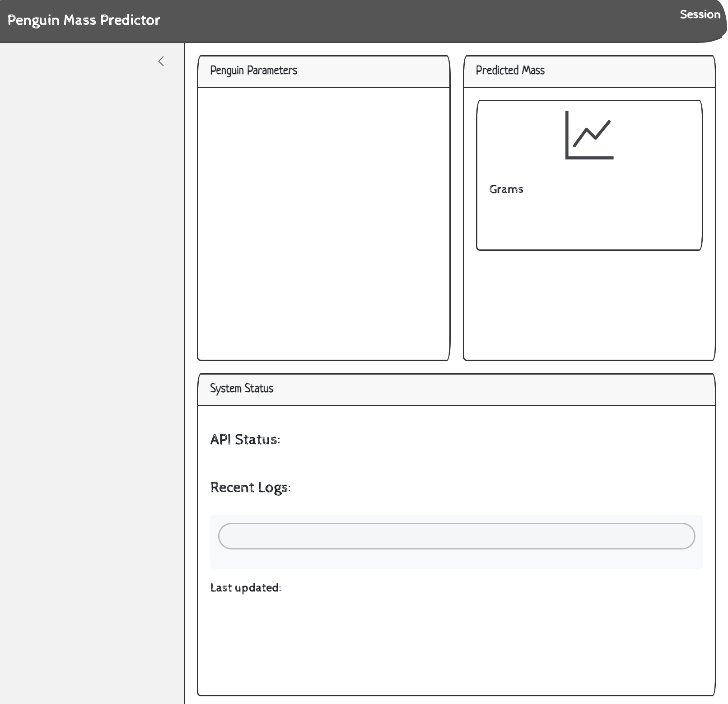This screenshot has width=728, height=704.
Task: Click the line chart icon
Action: click(589, 136)
